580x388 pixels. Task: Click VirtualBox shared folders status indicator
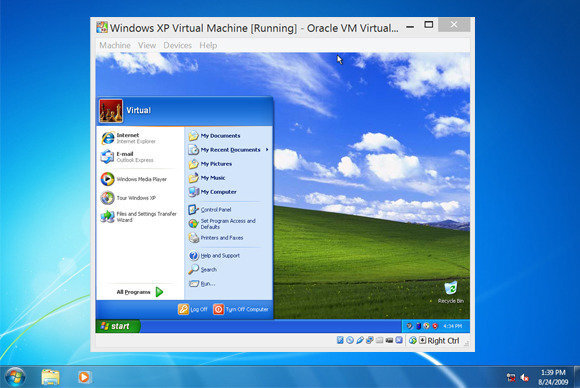[379, 340]
